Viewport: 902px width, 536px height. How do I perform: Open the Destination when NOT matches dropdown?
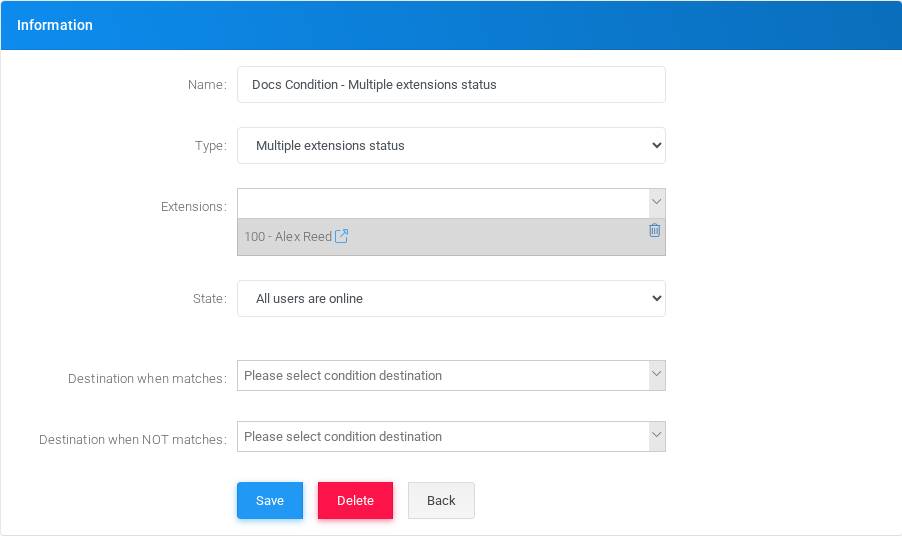(451, 437)
